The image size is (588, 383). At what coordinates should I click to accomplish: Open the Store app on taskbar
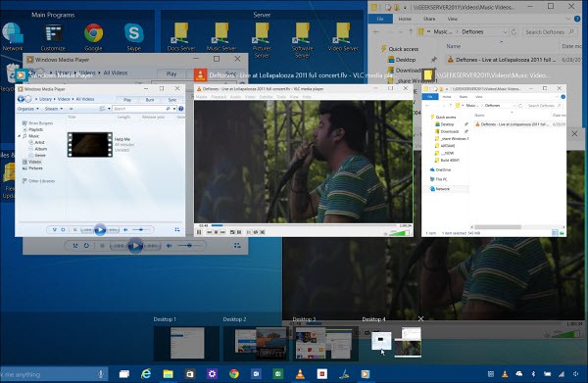(x=190, y=373)
